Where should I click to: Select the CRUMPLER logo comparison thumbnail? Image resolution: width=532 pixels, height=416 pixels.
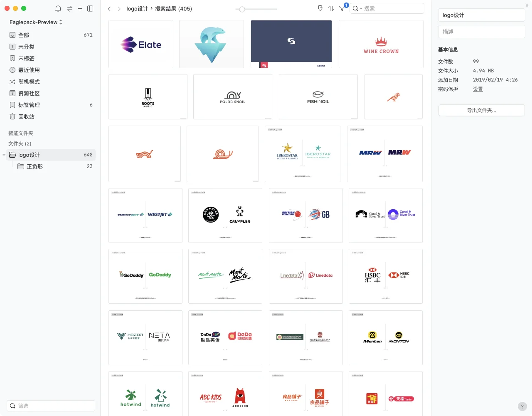pyautogui.click(x=225, y=215)
